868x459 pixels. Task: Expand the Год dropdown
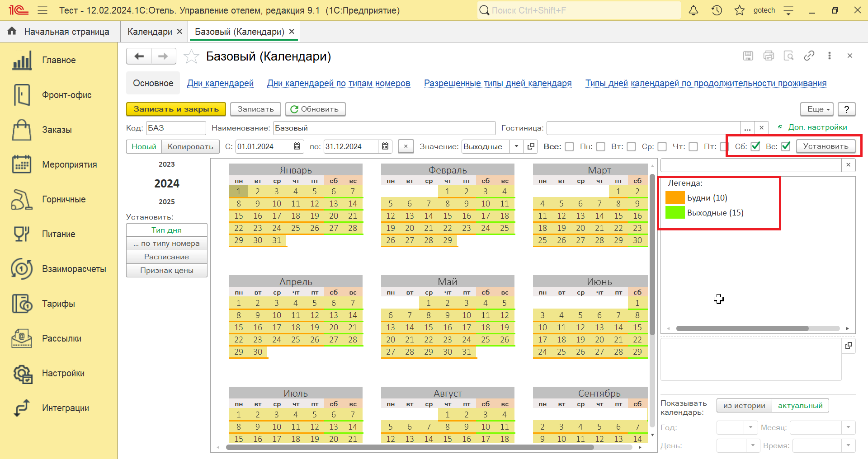point(751,427)
